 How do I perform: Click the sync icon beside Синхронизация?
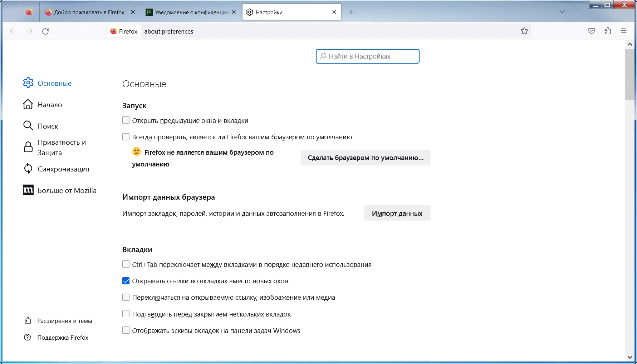coord(28,169)
